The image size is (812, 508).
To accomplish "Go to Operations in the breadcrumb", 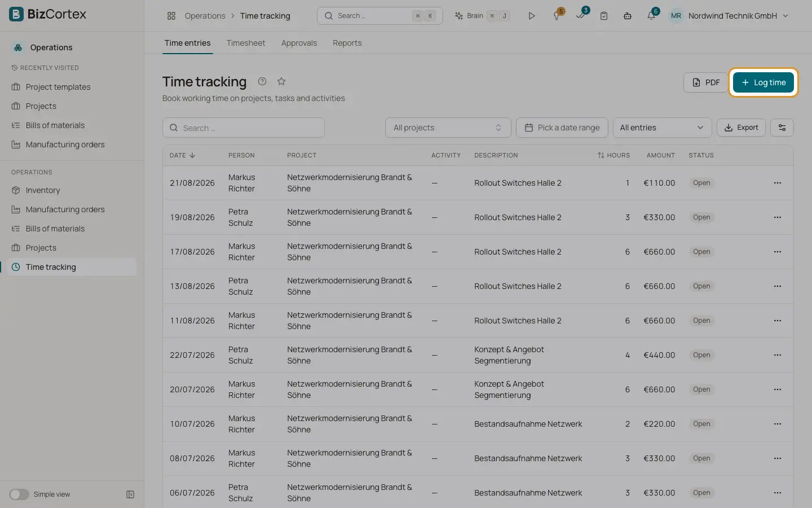I will [205, 16].
